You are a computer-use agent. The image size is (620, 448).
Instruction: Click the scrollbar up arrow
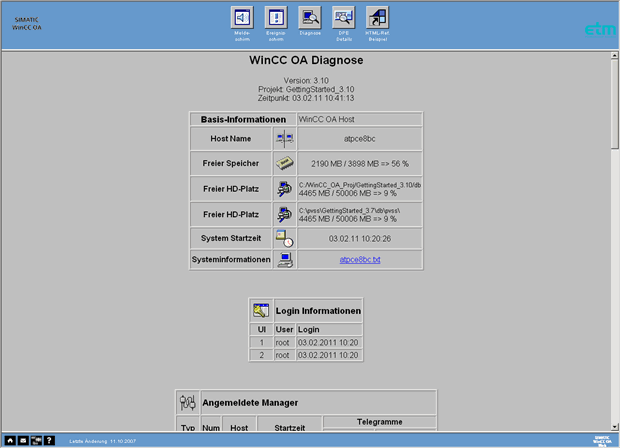[614, 55]
